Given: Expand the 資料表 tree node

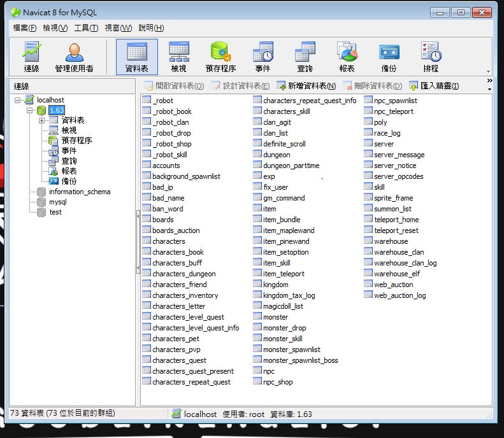Looking at the screenshot, I should point(42,121).
